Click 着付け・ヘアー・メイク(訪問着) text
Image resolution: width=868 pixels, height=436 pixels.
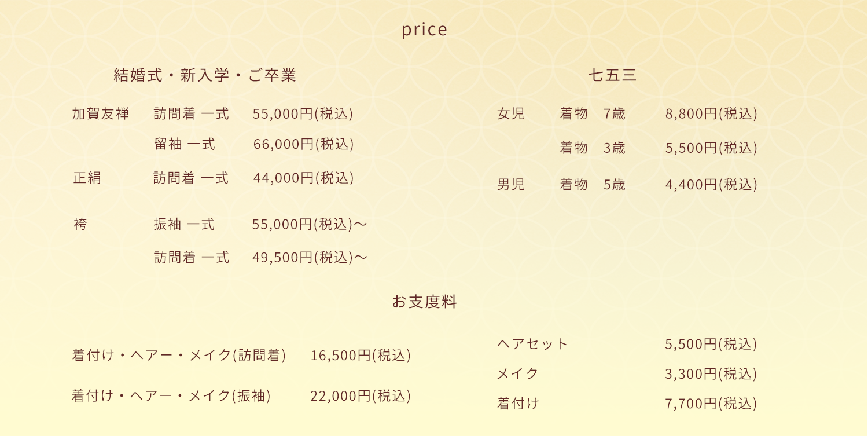179,355
